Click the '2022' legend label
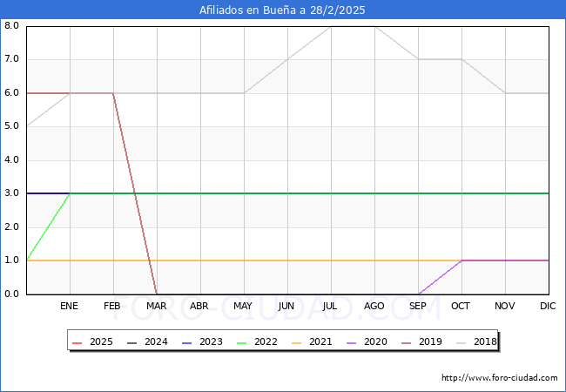566x392 pixels. [x=266, y=341]
